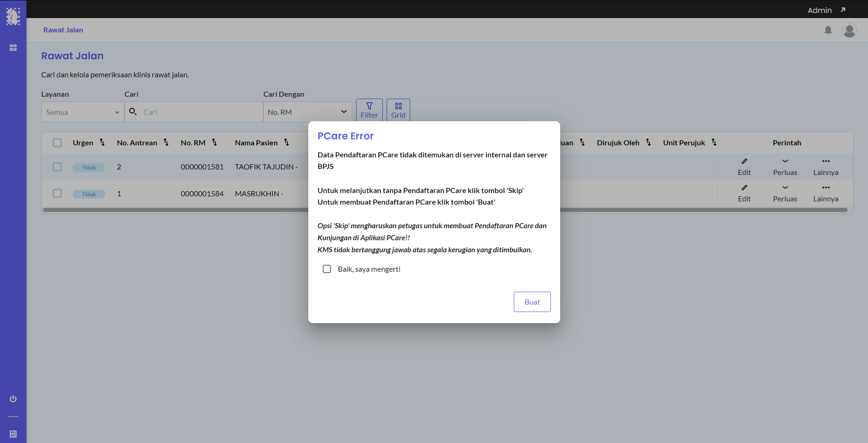Open the Layanan Semua dropdown
Image resolution: width=868 pixels, height=443 pixels.
(x=82, y=112)
